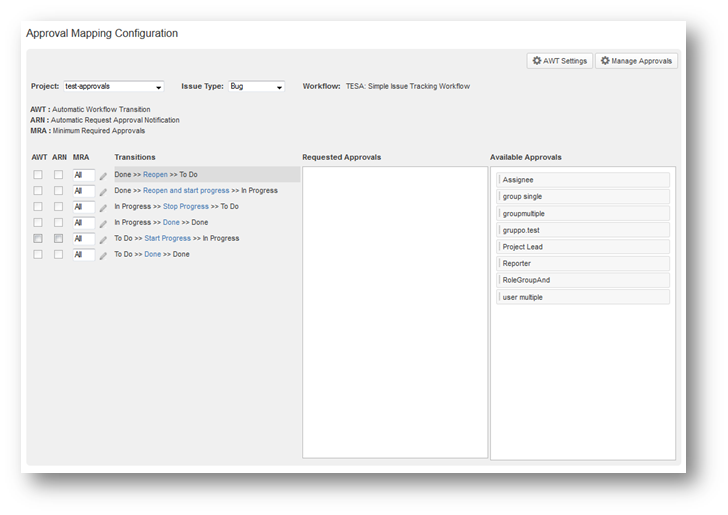Screen dimensions: 728x515
Task: Select Assignee in Available Approvals list
Action: tap(582, 180)
